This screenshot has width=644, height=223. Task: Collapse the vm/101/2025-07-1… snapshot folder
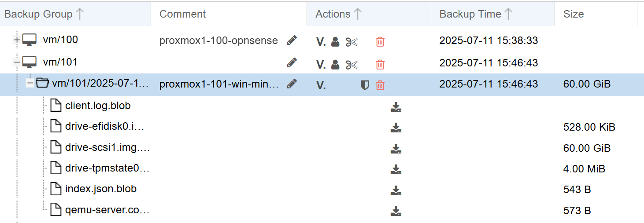pyautogui.click(x=30, y=83)
